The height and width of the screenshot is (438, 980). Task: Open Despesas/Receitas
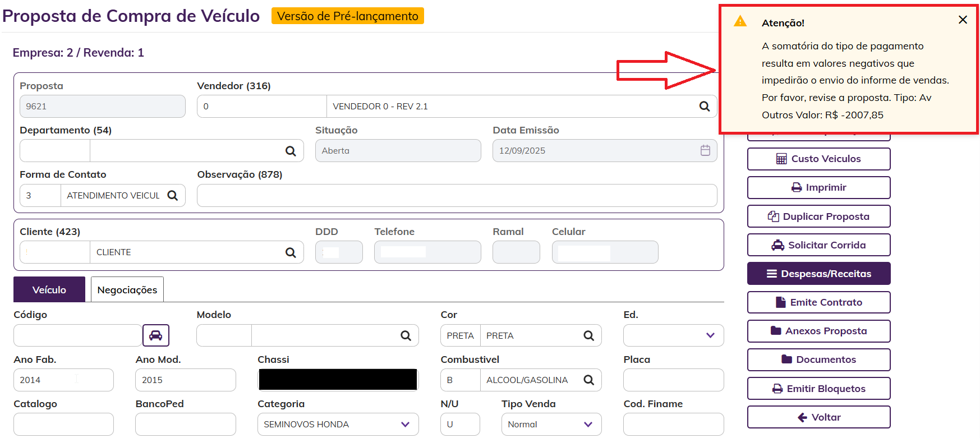click(x=818, y=274)
